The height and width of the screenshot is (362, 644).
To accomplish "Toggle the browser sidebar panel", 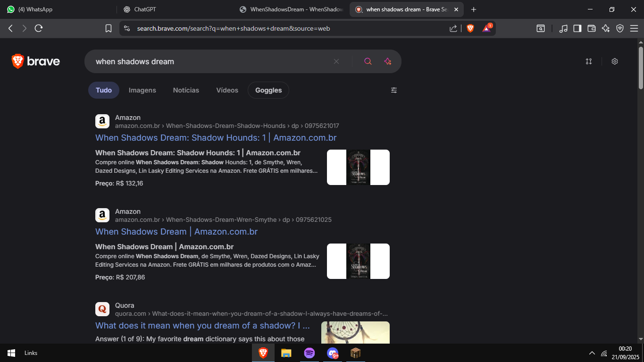I will (577, 28).
